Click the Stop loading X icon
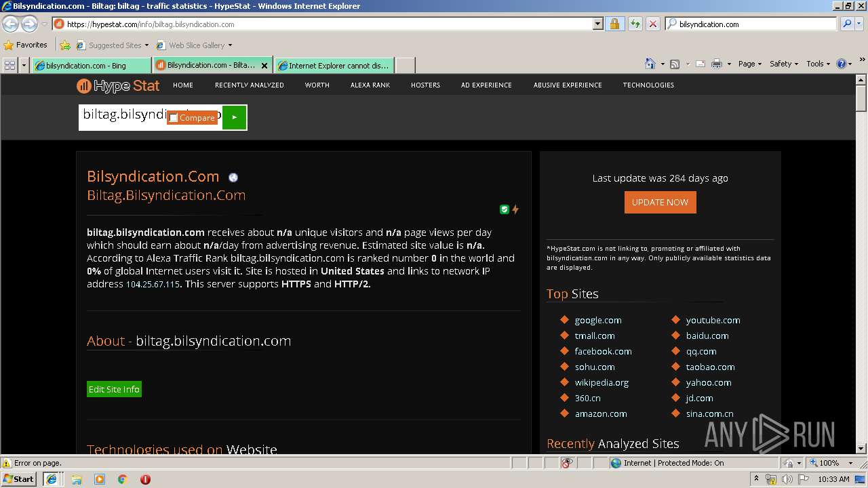The width and height of the screenshot is (868, 488). 652,24
